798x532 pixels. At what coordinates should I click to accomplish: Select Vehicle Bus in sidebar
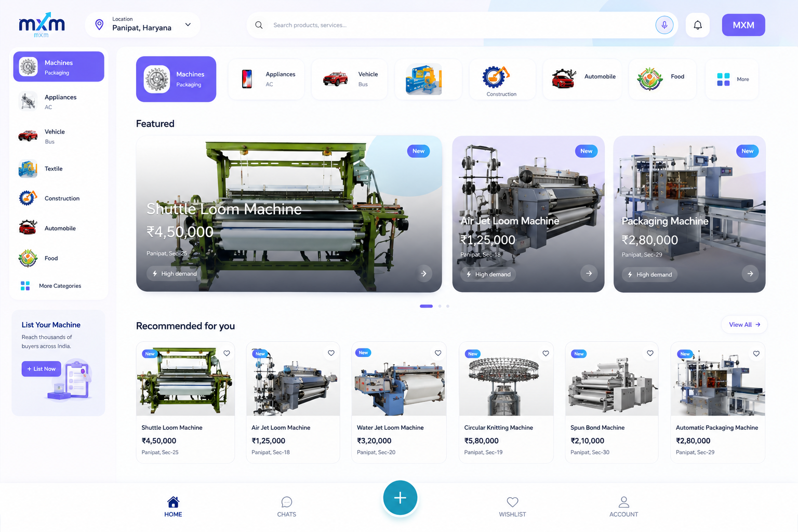pyautogui.click(x=59, y=136)
